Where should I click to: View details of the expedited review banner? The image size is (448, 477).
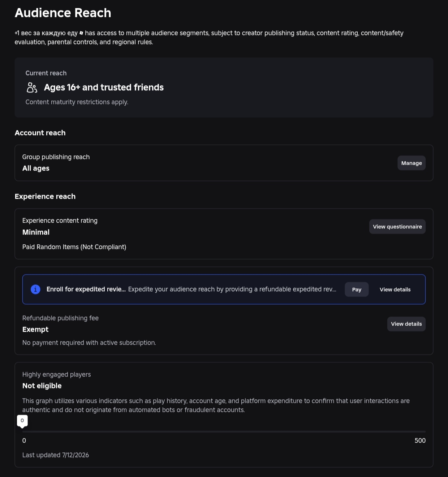[395, 289]
